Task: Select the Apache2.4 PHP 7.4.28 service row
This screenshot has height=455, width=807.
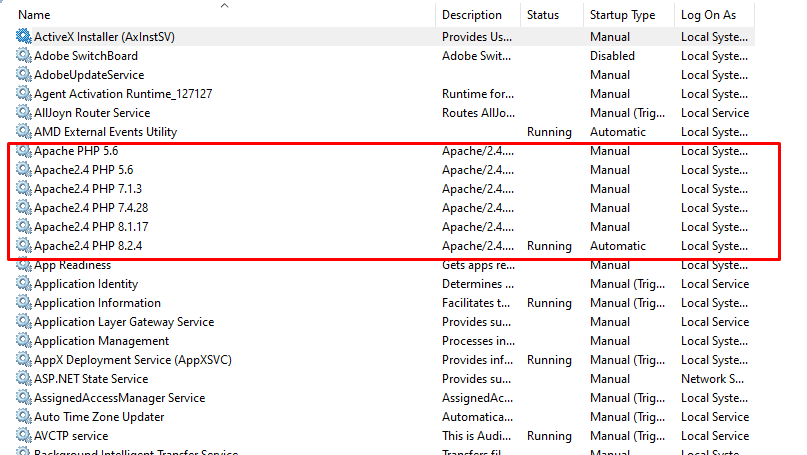Action: (x=91, y=208)
